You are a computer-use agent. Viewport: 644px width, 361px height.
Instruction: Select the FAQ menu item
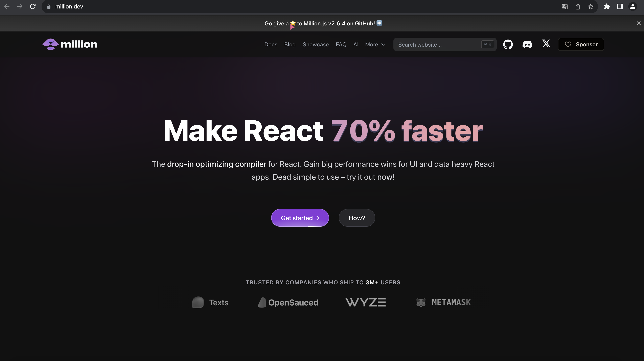pos(341,44)
